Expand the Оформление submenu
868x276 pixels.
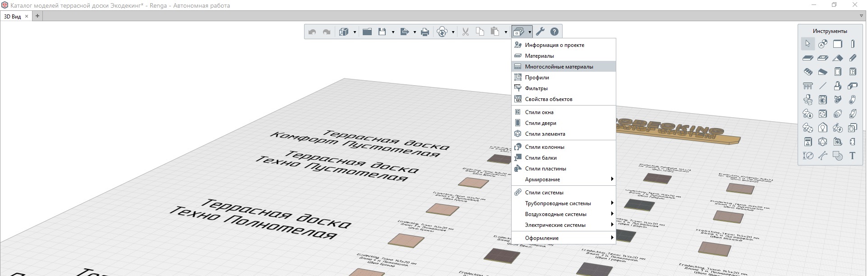point(564,238)
